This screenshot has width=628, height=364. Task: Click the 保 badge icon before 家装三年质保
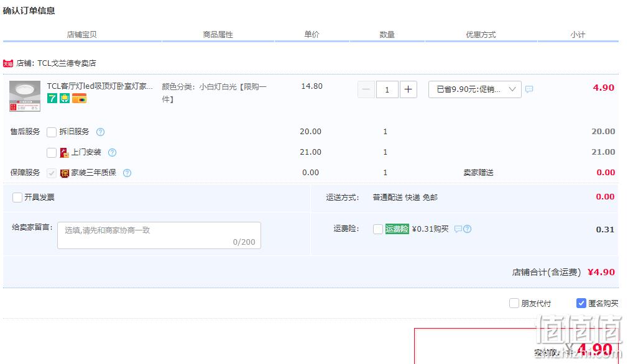point(65,173)
